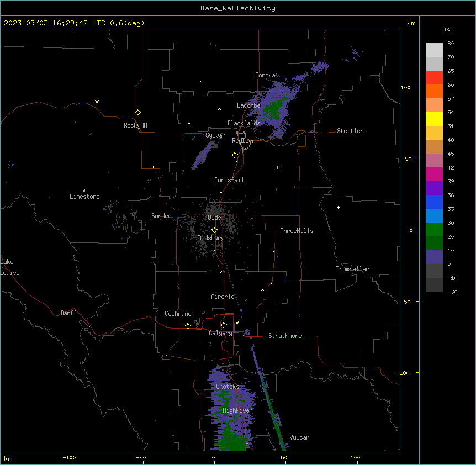This screenshot has width=476, height=465.
Task: Select the Lacombe city label
Action: pyautogui.click(x=248, y=105)
